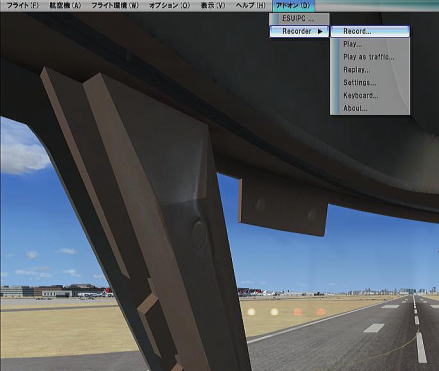Open the 表示 (V) menu

point(213,6)
